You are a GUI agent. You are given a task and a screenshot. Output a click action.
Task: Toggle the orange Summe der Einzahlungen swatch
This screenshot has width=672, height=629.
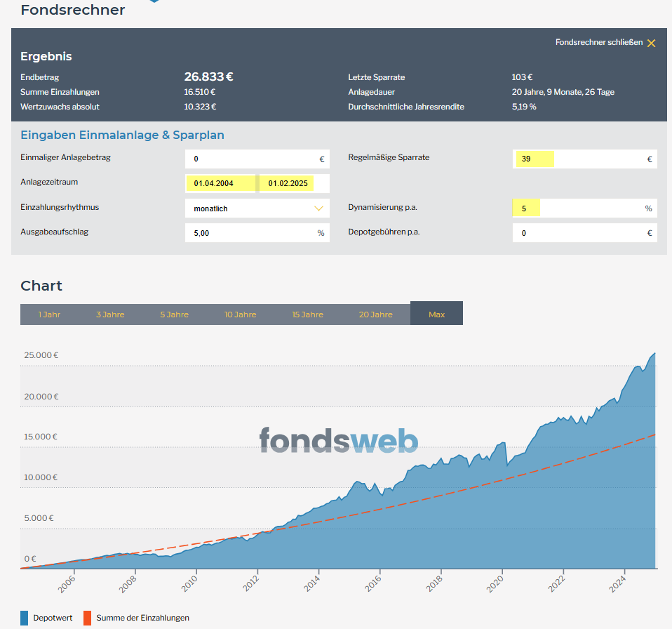click(x=87, y=618)
